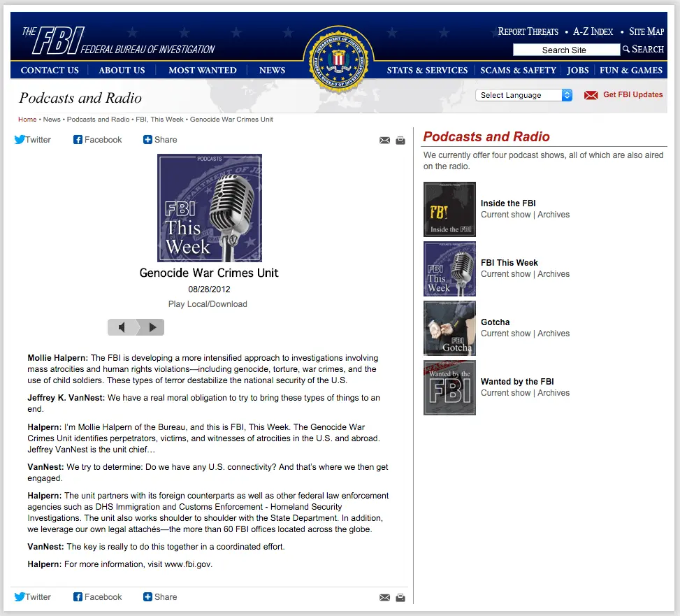The width and height of the screenshot is (680, 616).
Task: Open the Select Language dropdown
Action: pyautogui.click(x=523, y=95)
